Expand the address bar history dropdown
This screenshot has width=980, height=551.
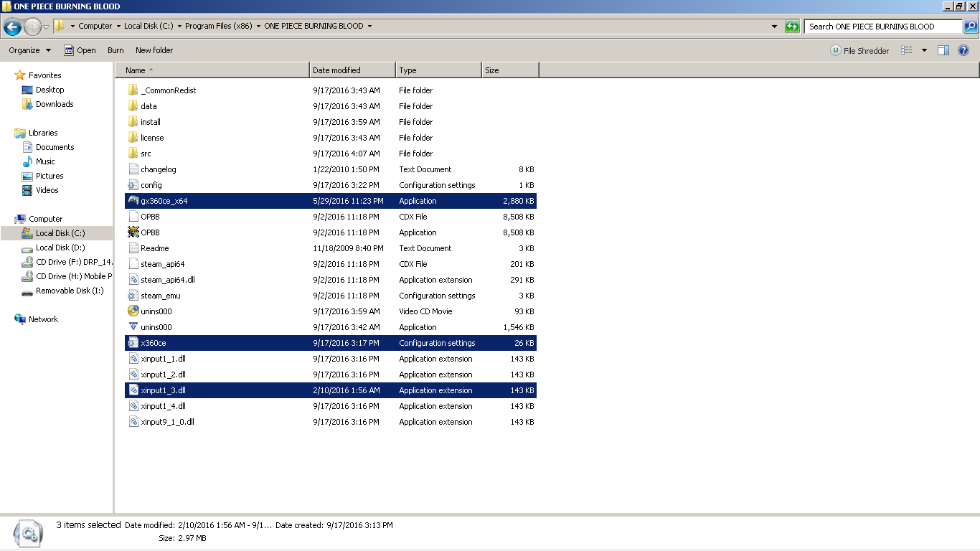[774, 27]
